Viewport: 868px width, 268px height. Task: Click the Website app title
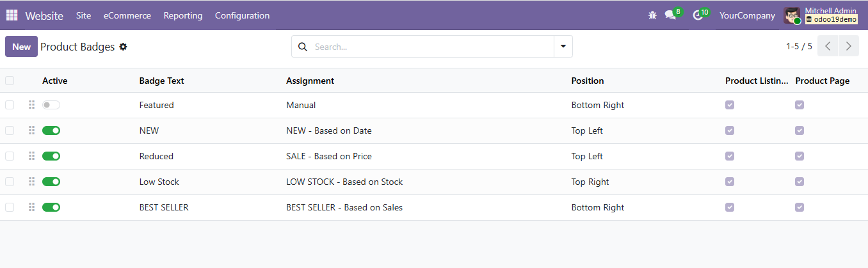click(44, 15)
